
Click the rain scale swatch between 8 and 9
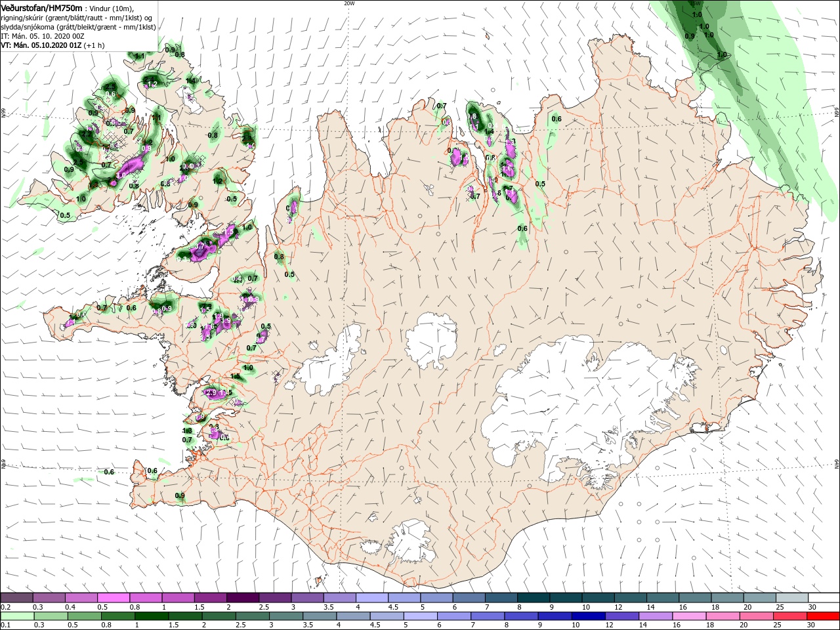point(521,616)
